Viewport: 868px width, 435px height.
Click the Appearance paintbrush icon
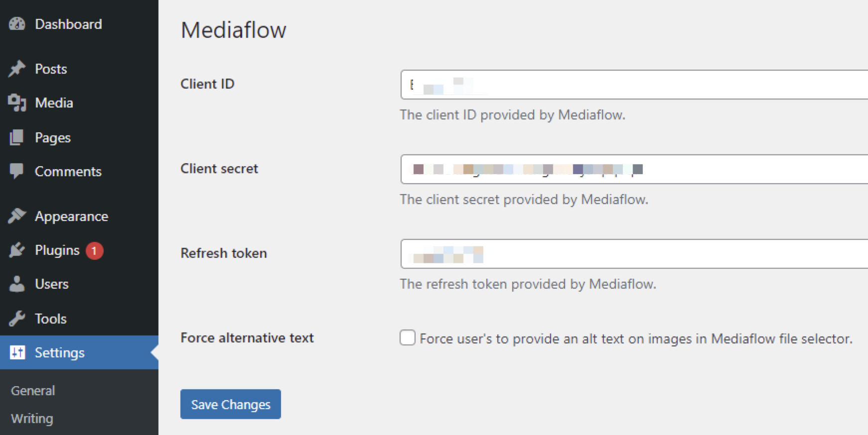pos(17,216)
